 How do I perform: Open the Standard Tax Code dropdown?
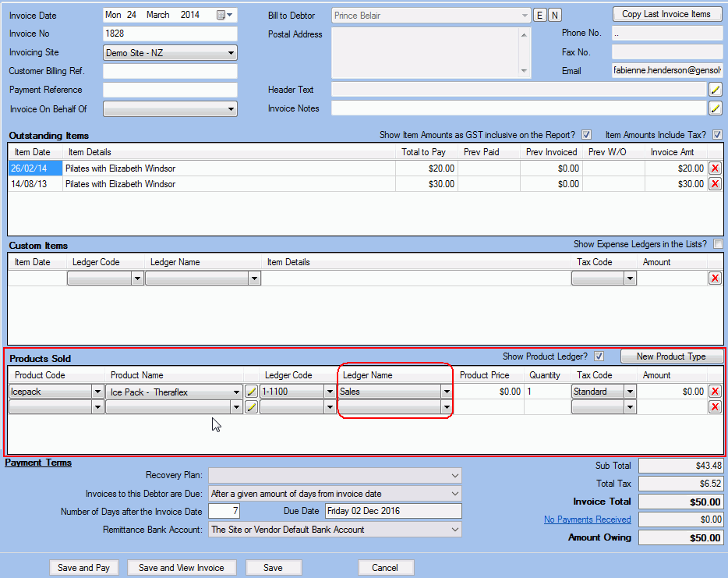[x=630, y=392]
